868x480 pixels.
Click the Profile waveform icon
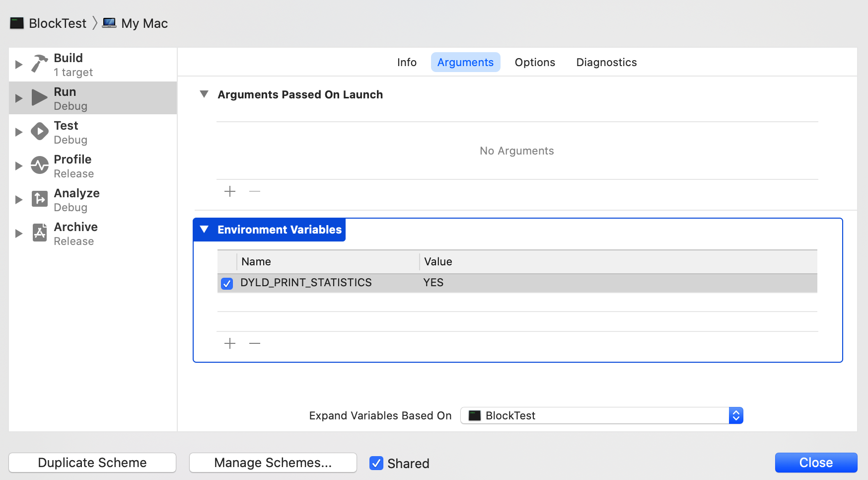pyautogui.click(x=39, y=165)
